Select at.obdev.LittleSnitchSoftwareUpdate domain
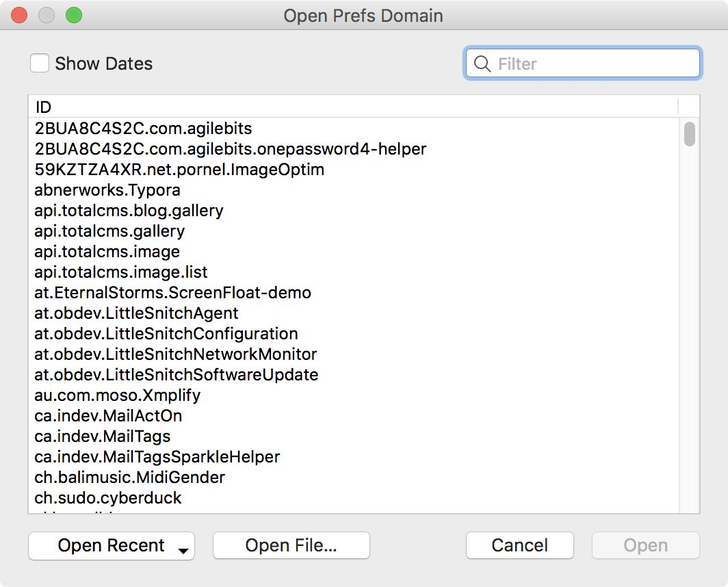728x587 pixels. pyautogui.click(x=354, y=375)
